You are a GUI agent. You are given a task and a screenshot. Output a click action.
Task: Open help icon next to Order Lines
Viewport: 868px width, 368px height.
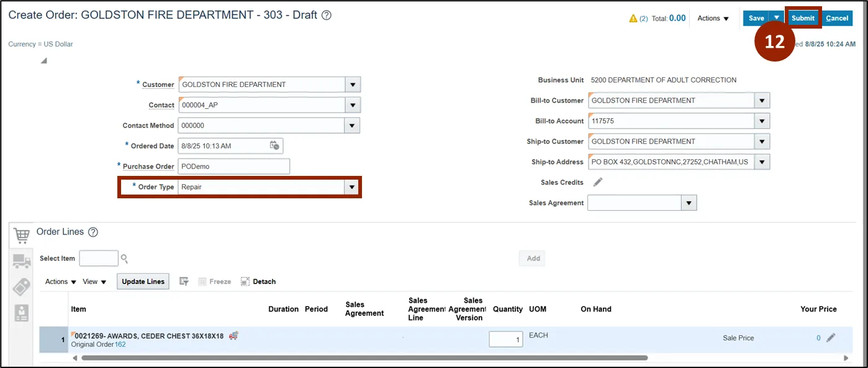click(x=93, y=232)
